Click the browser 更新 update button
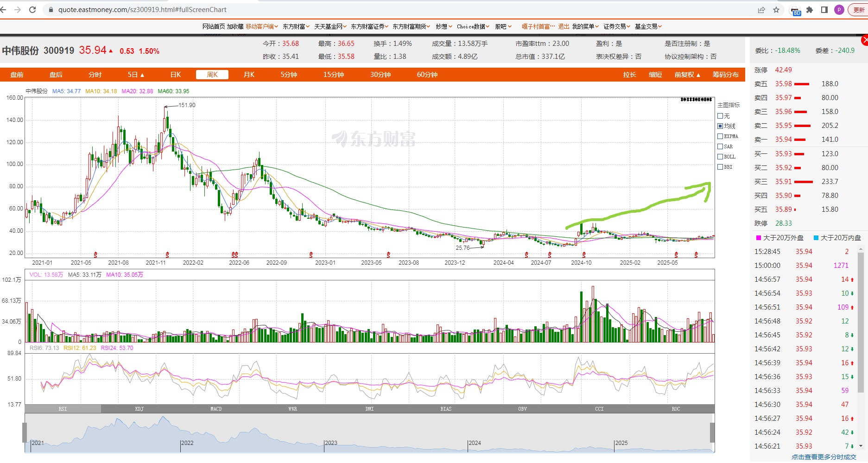The width and height of the screenshot is (868, 463). click(x=858, y=10)
